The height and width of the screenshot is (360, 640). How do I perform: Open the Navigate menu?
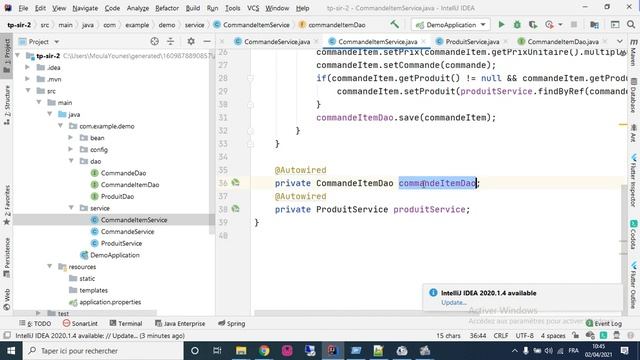tap(85, 8)
